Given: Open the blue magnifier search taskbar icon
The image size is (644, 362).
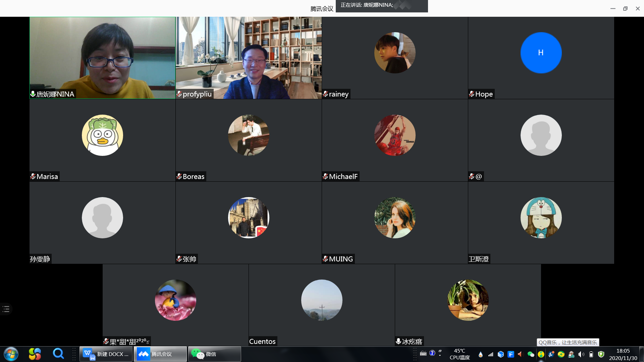Looking at the screenshot, I should click(58, 354).
